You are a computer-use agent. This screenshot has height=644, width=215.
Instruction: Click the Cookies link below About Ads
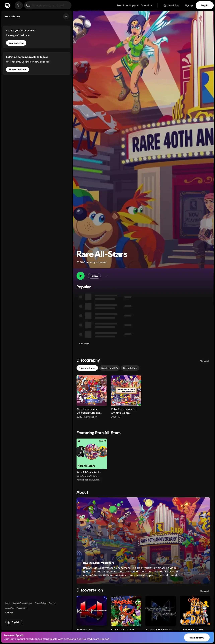coord(9,613)
